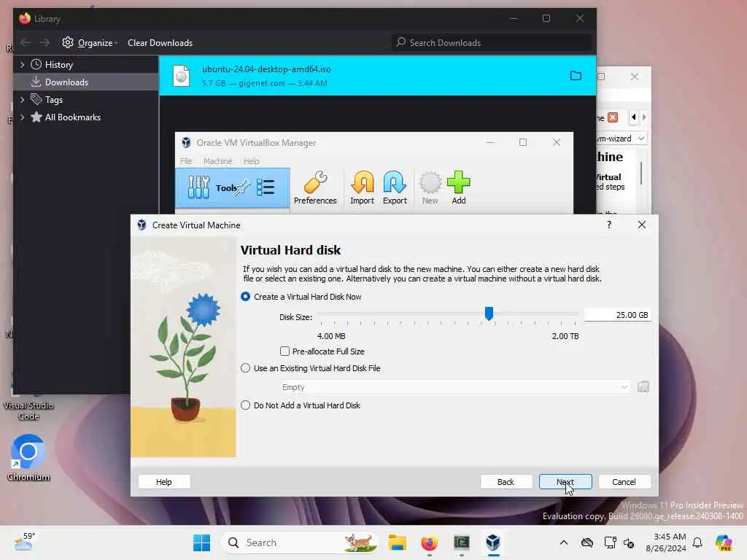
Task: Select Do Not Add a Virtual Hard Disk
Action: tap(245, 405)
